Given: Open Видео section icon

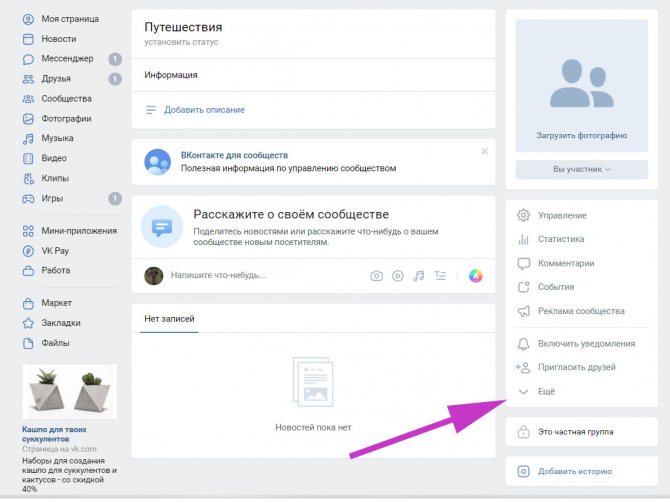Looking at the screenshot, I should tap(28, 159).
